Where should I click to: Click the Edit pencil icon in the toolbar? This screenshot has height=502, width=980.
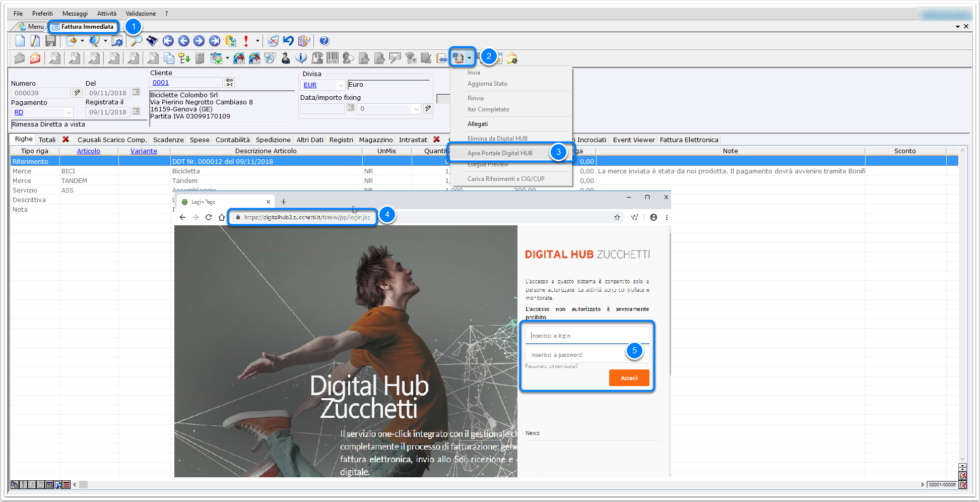click(x=35, y=41)
